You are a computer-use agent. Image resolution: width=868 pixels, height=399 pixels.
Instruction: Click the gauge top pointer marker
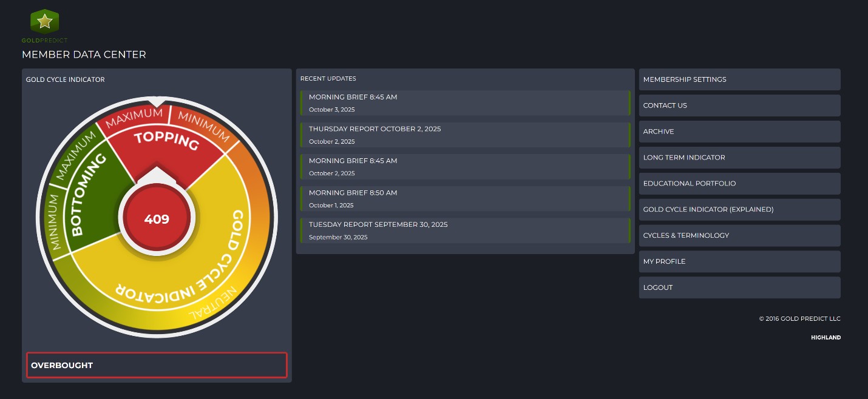157,101
